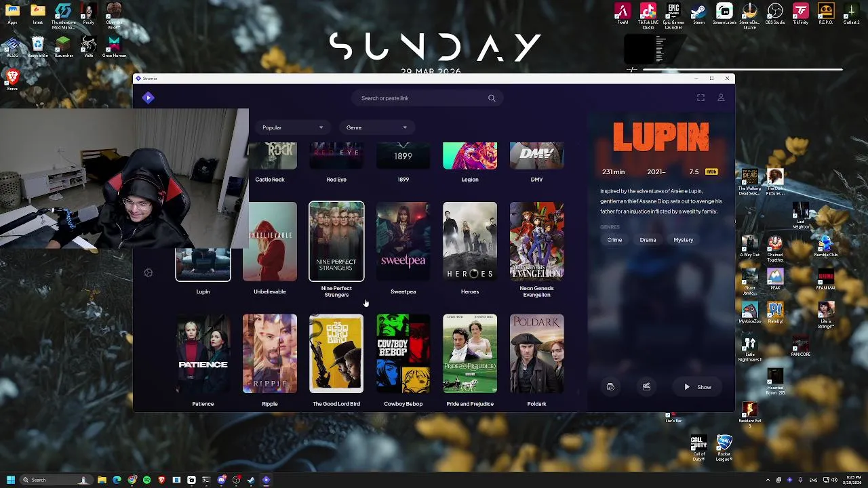Open Spotify from the taskbar

(146, 480)
